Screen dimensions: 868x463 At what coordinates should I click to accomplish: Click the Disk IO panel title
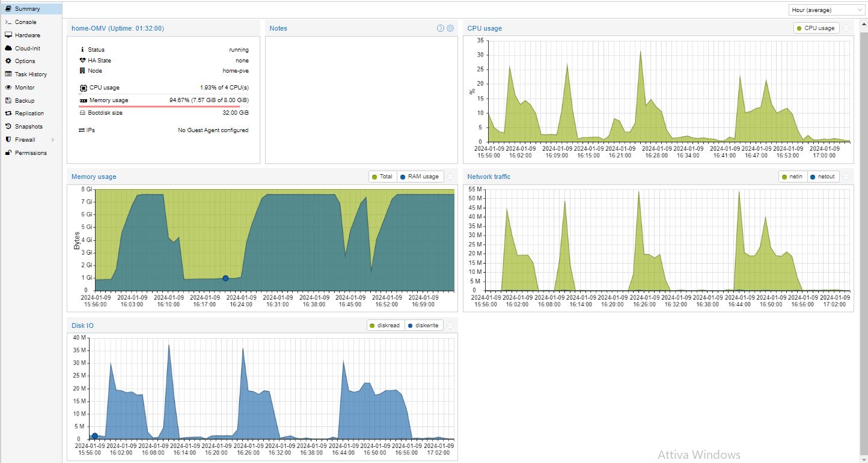click(x=82, y=325)
